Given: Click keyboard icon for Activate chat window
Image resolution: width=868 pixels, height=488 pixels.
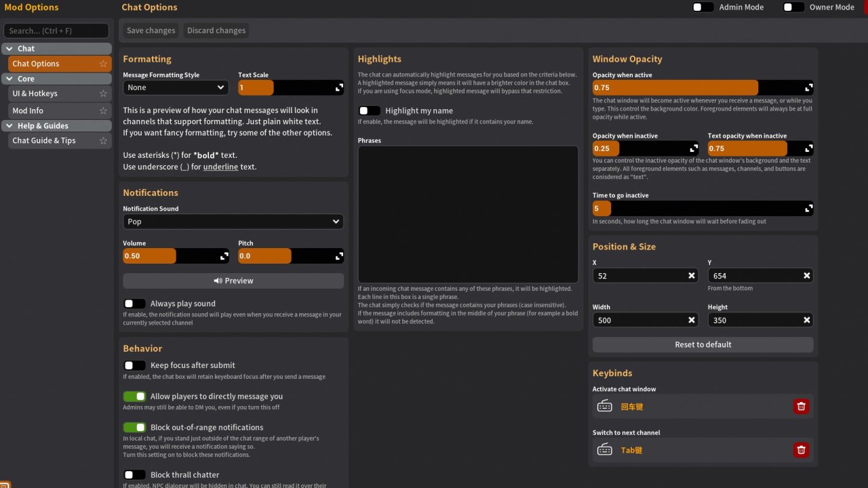Looking at the screenshot, I should tap(604, 407).
